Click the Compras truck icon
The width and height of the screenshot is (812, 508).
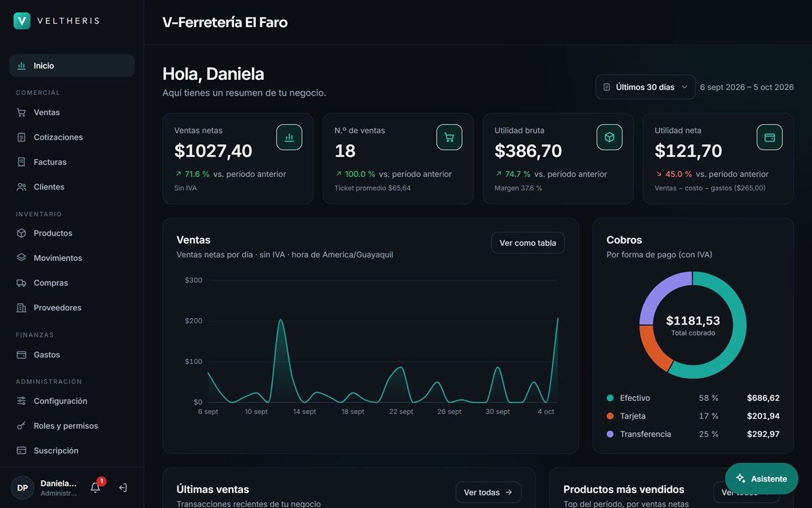point(22,283)
